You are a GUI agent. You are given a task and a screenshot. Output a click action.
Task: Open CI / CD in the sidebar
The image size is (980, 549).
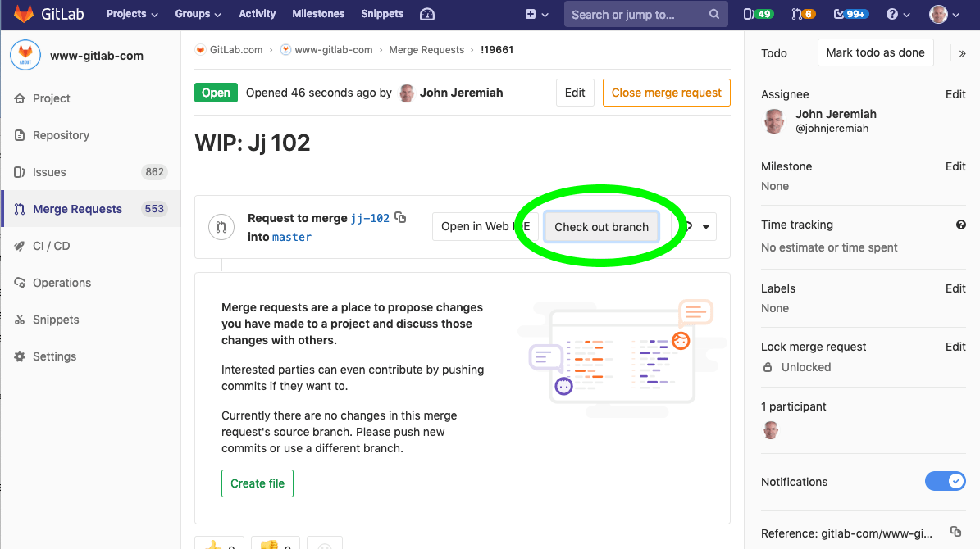(x=51, y=246)
